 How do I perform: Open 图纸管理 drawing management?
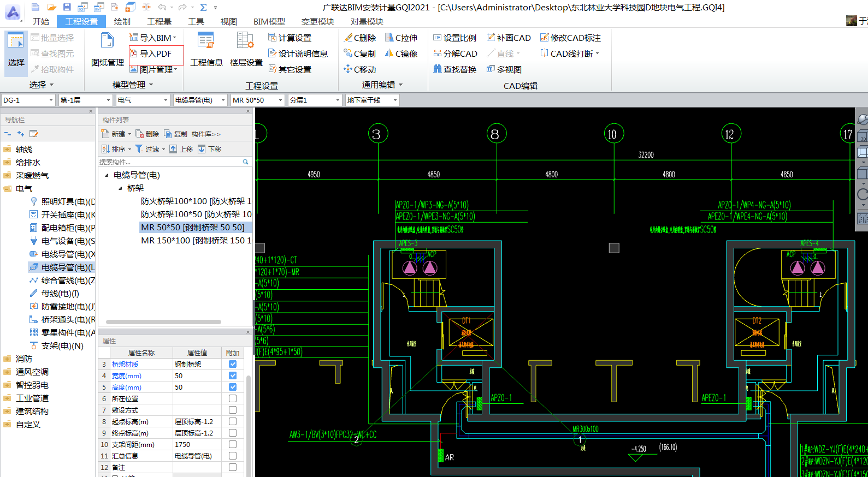pos(108,50)
